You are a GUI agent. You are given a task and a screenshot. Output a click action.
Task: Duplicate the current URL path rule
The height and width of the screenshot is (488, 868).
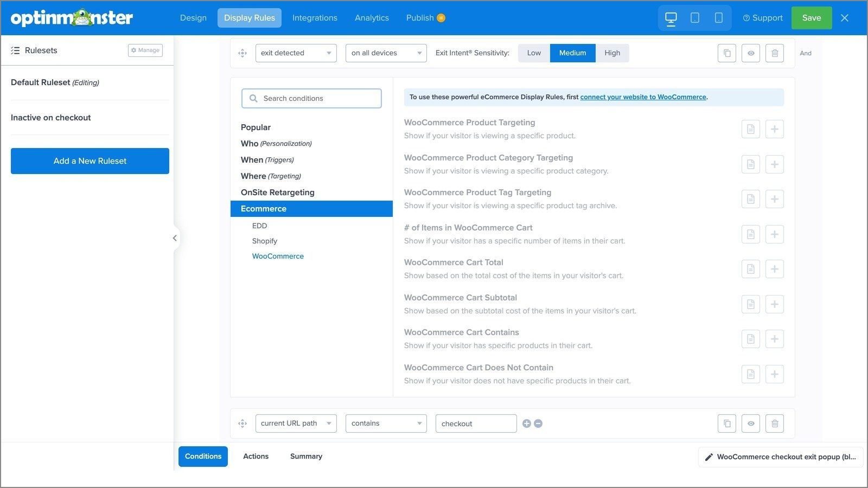[727, 423]
